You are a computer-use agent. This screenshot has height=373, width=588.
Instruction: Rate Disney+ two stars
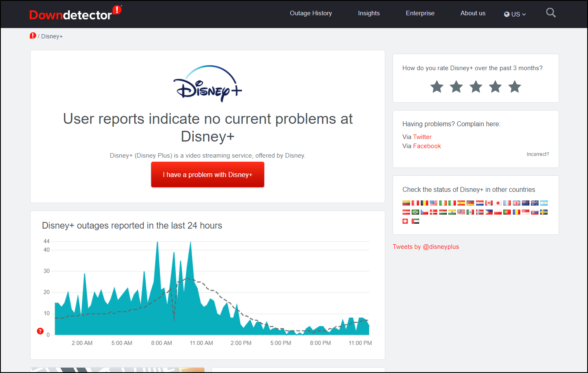[456, 87]
